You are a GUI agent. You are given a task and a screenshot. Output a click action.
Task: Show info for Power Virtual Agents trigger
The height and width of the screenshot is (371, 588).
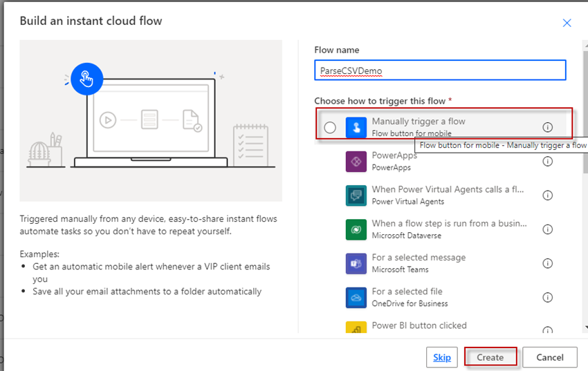[x=547, y=196]
